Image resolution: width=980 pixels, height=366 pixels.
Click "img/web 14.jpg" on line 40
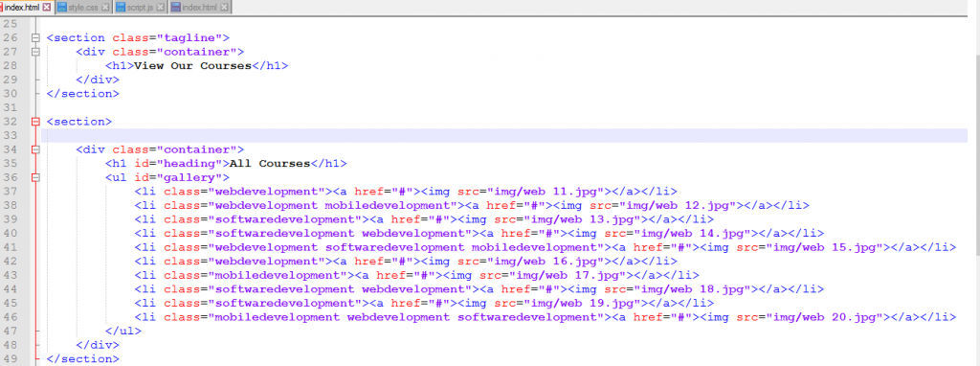point(692,234)
